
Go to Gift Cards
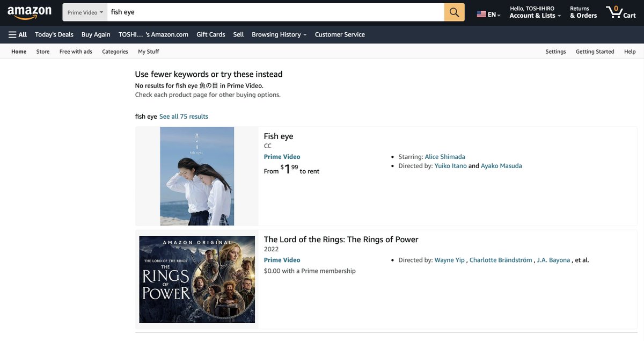(x=211, y=34)
